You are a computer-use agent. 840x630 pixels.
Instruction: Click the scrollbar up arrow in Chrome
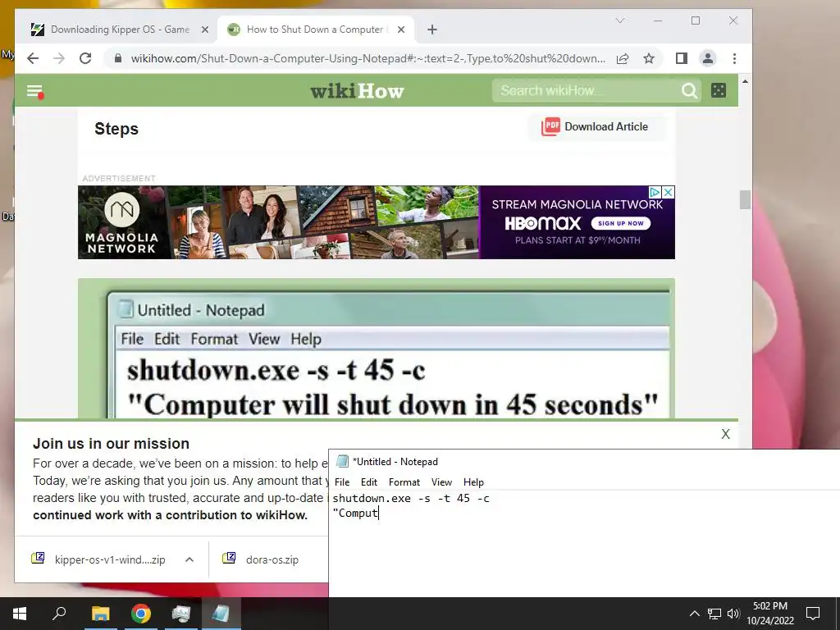745,81
